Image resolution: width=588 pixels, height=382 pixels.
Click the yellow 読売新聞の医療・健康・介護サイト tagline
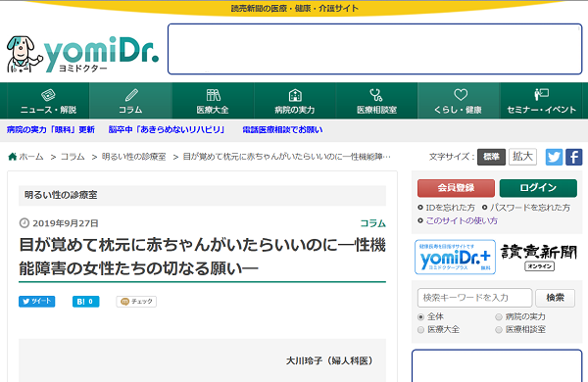point(294,8)
